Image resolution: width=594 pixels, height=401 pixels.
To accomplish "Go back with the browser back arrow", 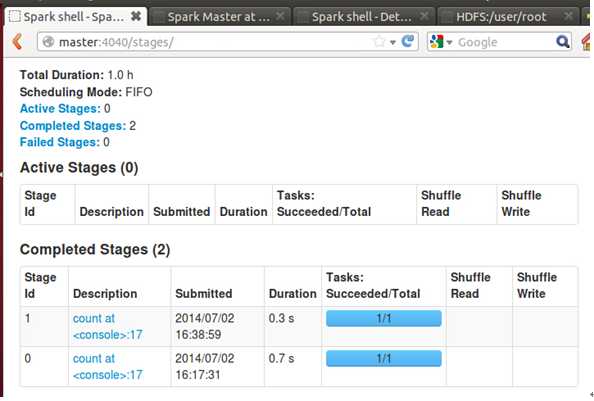I will click(x=17, y=42).
